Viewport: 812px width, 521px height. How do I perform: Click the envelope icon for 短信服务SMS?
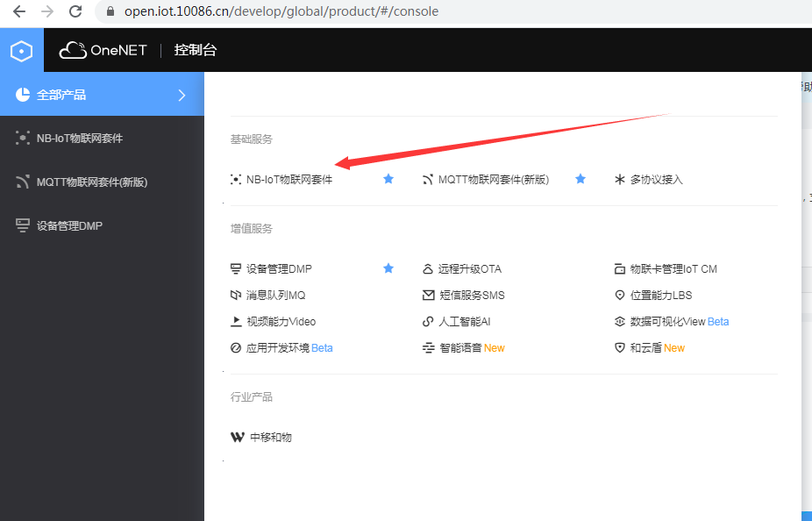[x=428, y=296]
